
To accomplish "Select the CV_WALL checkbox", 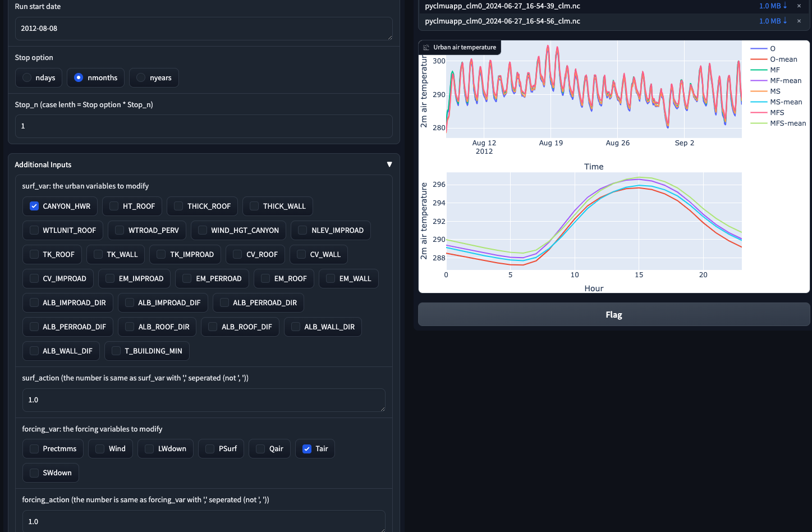I will click(x=301, y=254).
